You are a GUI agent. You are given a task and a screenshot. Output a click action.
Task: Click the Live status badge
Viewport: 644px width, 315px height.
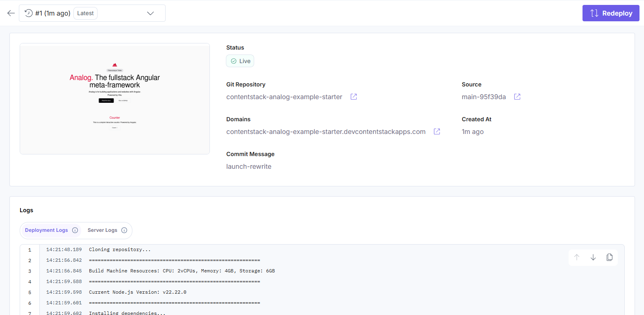pos(240,61)
